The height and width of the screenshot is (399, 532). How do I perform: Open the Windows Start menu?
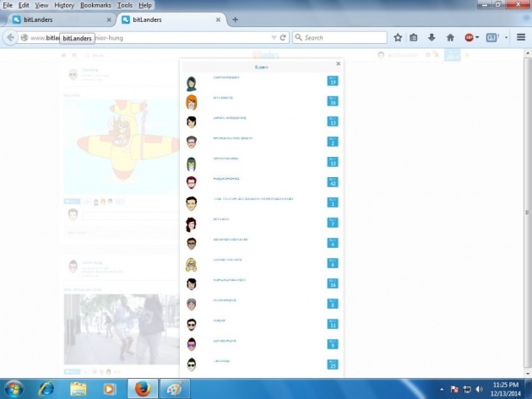[x=14, y=389]
